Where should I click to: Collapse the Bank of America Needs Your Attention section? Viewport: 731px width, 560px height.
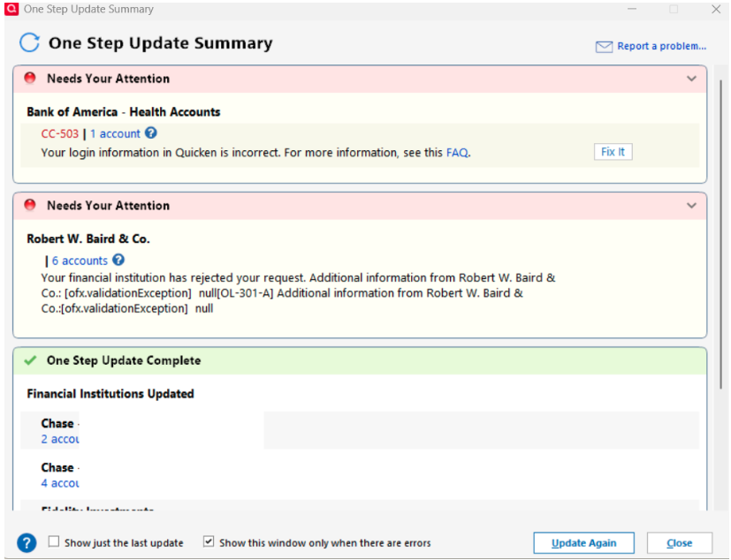(x=691, y=79)
